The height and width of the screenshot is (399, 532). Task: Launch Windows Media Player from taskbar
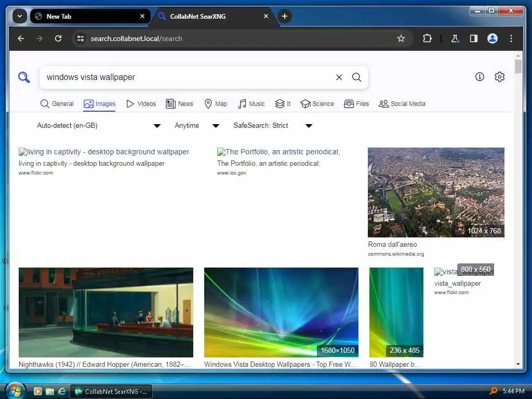[x=37, y=391]
